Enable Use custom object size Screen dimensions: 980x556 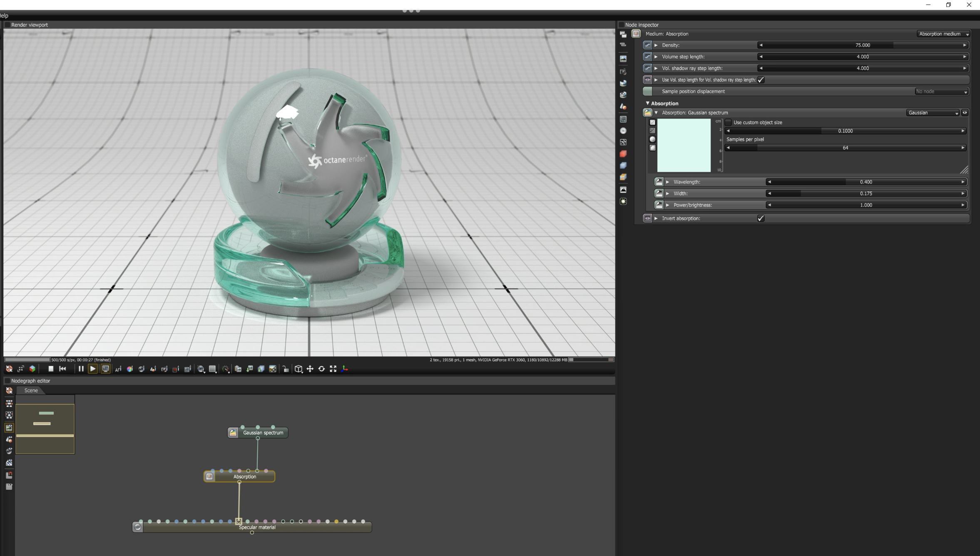point(728,122)
